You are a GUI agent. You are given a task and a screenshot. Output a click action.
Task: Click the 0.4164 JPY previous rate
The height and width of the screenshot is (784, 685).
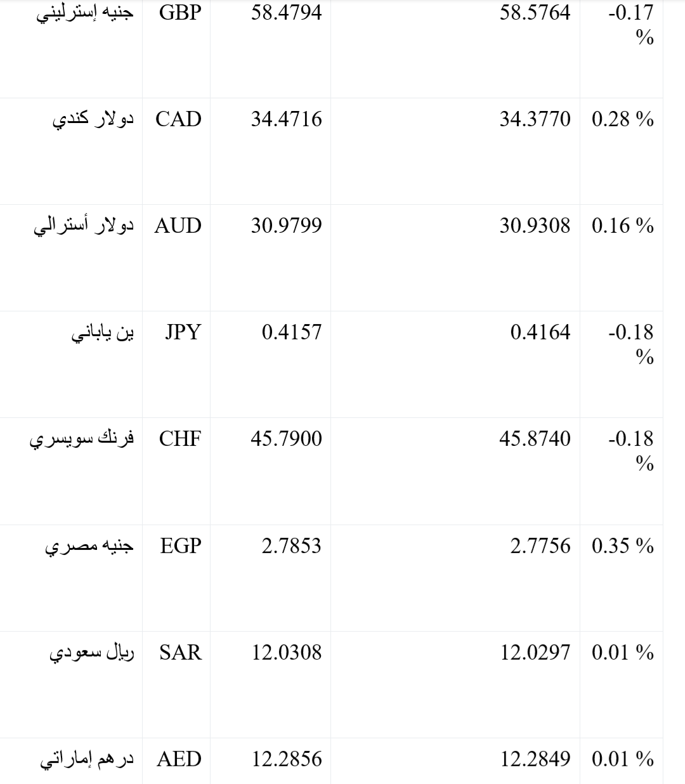coord(540,332)
